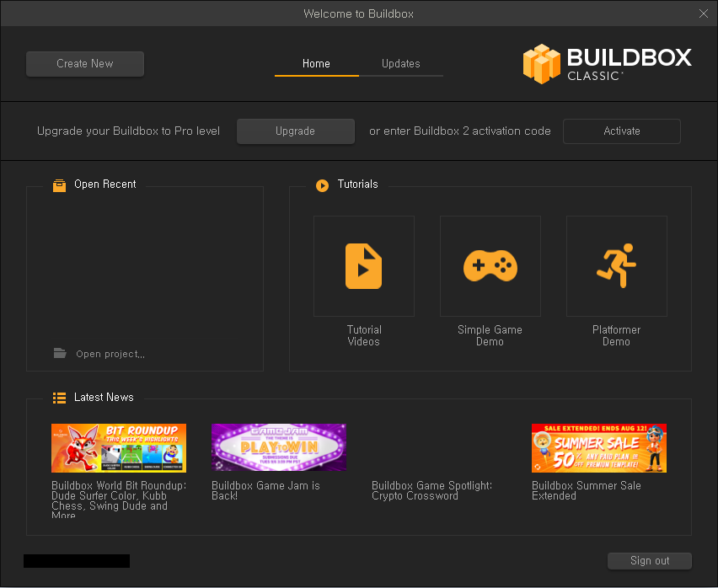
Task: Click the Simple Game Demo label
Action: (x=490, y=336)
